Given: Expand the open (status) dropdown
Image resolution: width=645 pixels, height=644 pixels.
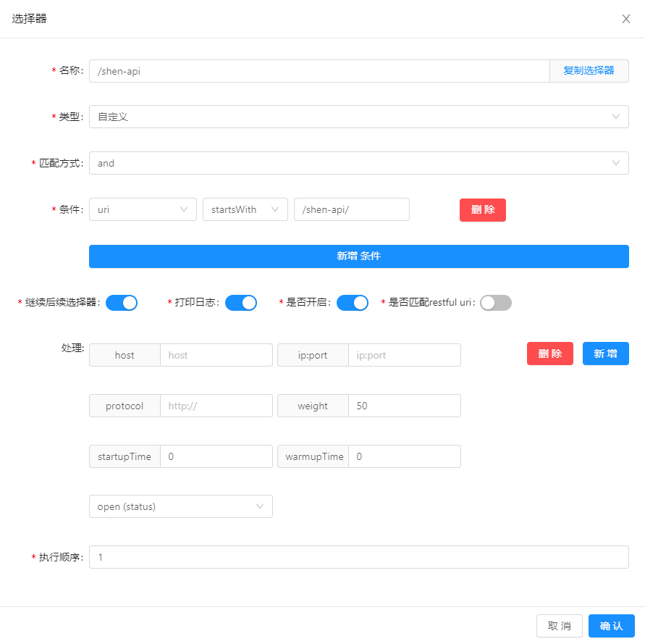Looking at the screenshot, I should coord(180,506).
